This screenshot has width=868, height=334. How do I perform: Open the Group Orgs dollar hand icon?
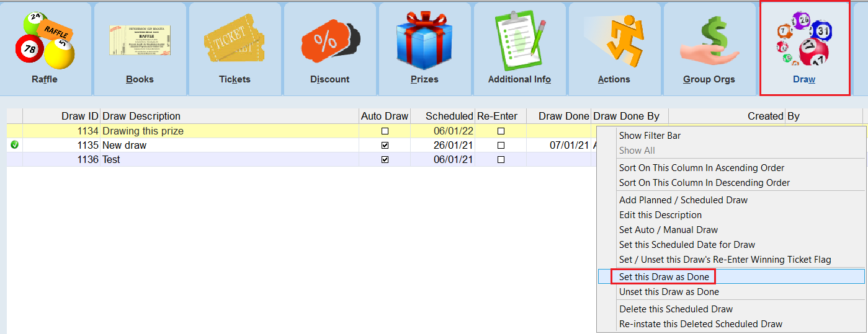(709, 40)
